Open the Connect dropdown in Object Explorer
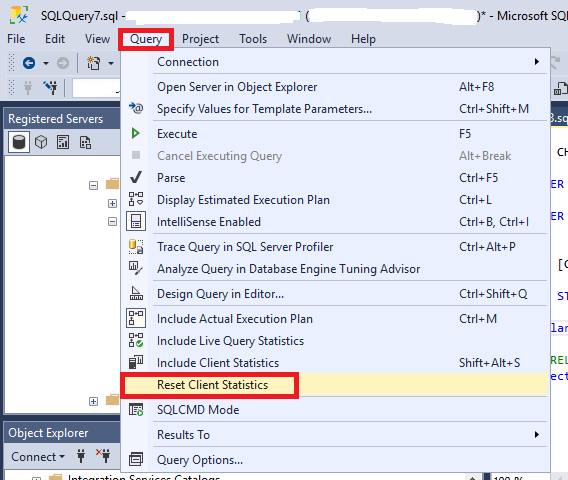This screenshot has height=480, width=568. point(38,456)
